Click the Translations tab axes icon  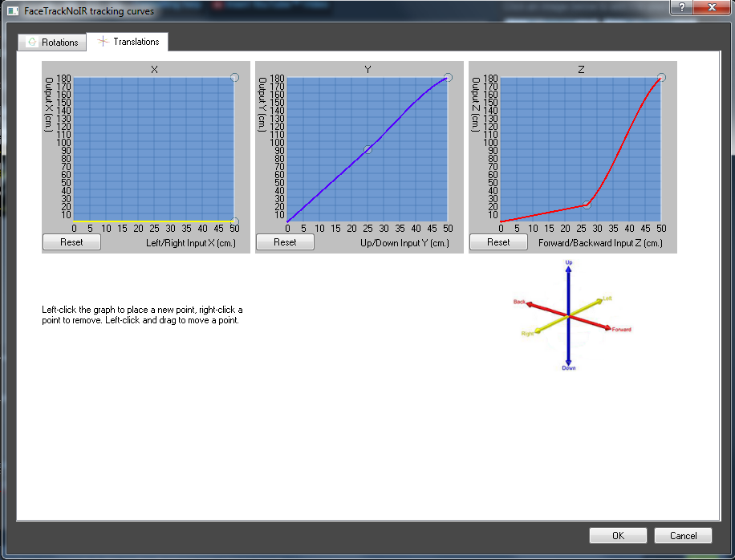click(103, 41)
